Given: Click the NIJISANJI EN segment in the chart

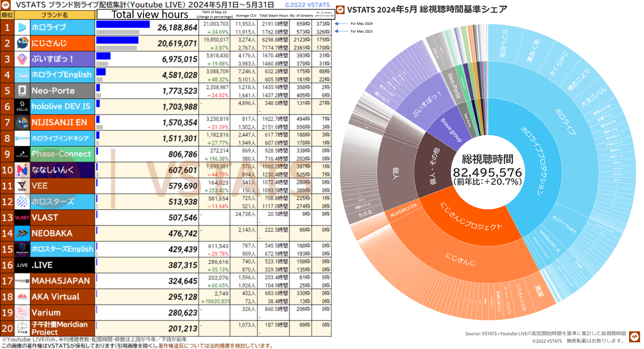Looking at the screenshot, I should (x=403, y=211).
